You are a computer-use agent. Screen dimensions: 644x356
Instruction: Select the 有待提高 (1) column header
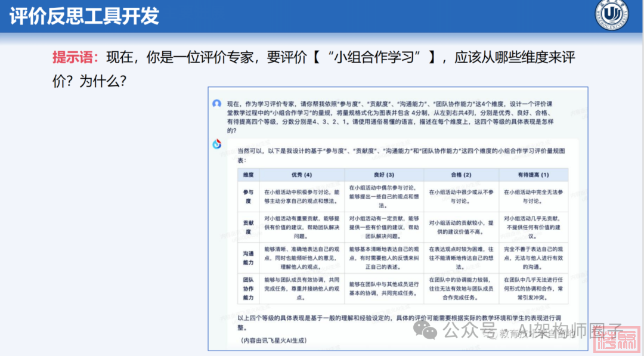point(534,175)
